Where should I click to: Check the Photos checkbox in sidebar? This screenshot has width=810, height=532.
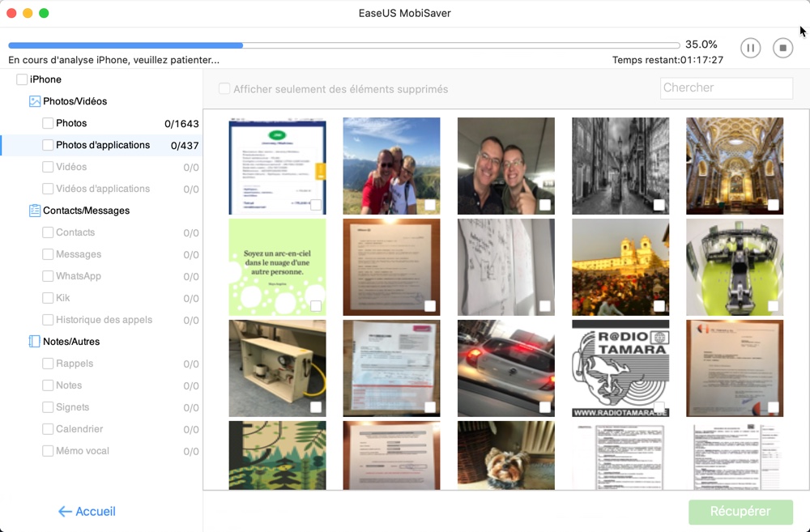coord(48,123)
